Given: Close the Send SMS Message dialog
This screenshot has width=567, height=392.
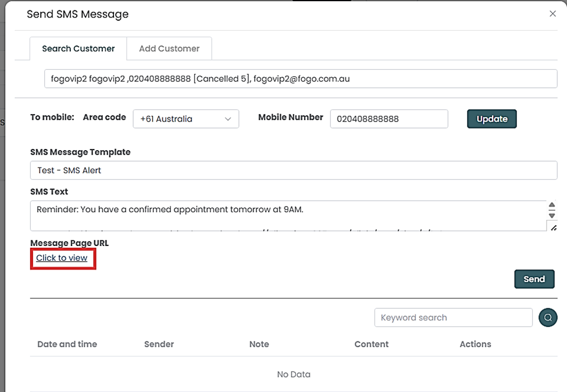Looking at the screenshot, I should [x=552, y=14].
